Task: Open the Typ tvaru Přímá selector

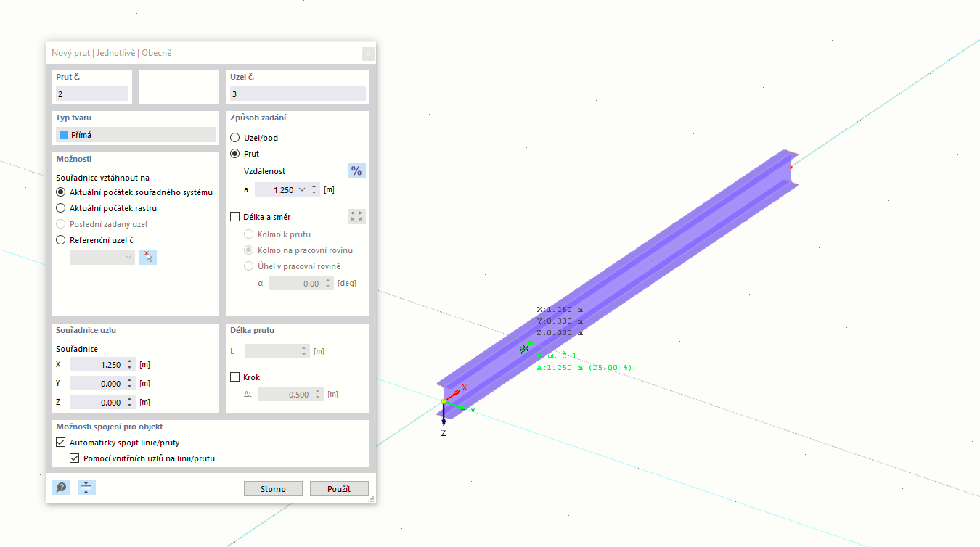Action: 136,134
